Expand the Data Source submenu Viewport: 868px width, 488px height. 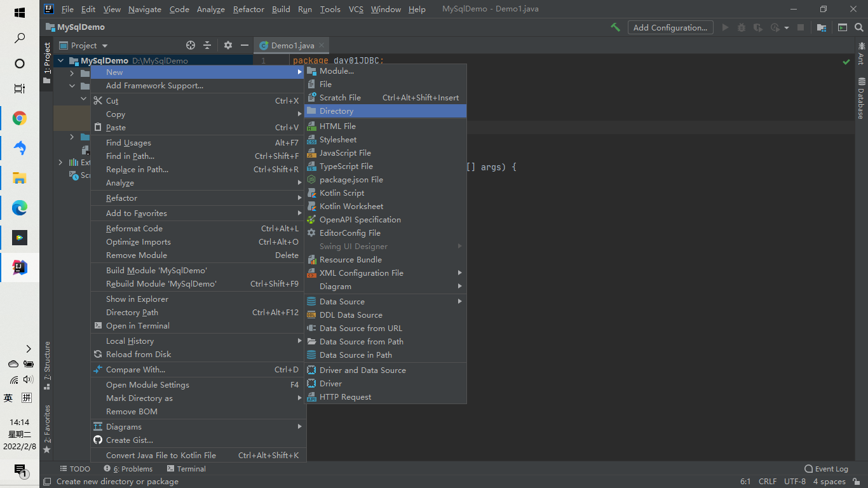(385, 302)
